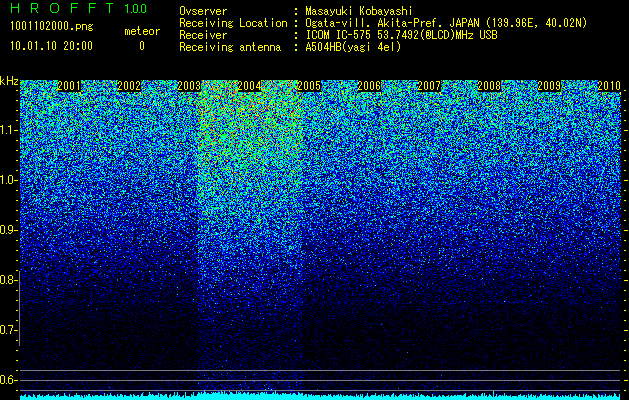Click the HROFFT title text
629x400 pixels.
pyautogui.click(x=62, y=8)
